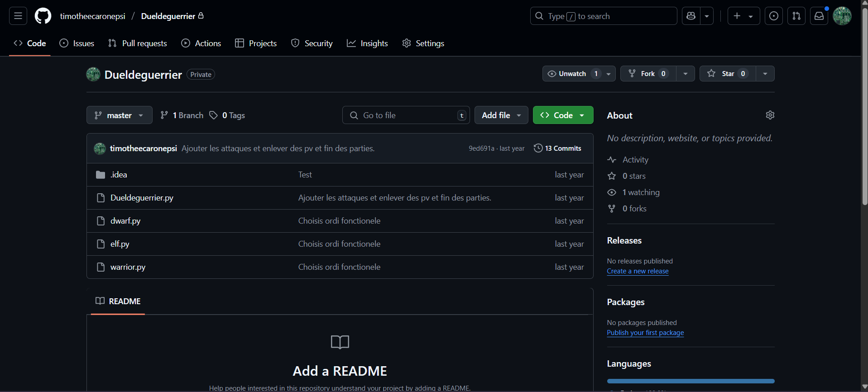Expand the green Code dropdown

coord(563,115)
